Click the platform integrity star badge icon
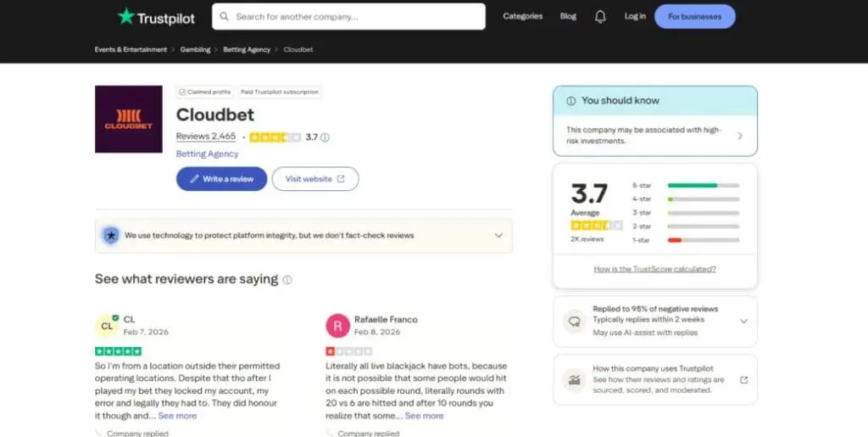The height and width of the screenshot is (437, 868). click(x=110, y=236)
